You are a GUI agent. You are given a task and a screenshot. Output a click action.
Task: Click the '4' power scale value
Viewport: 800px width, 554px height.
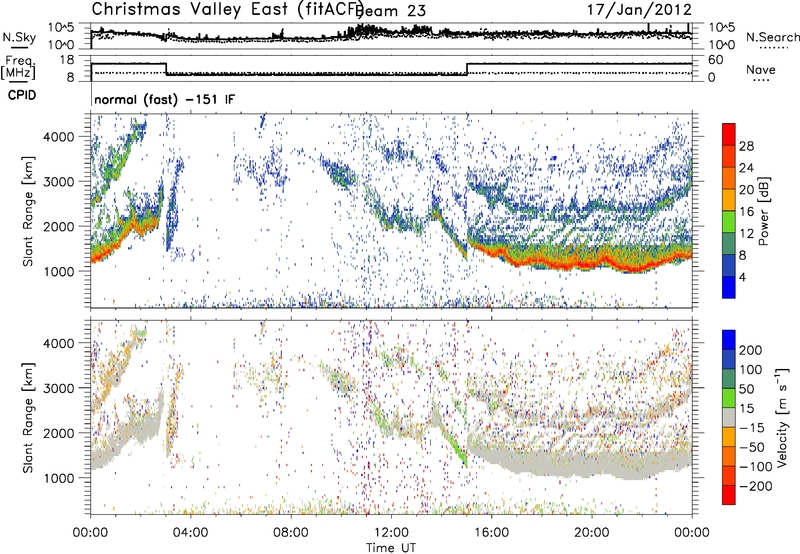click(743, 277)
